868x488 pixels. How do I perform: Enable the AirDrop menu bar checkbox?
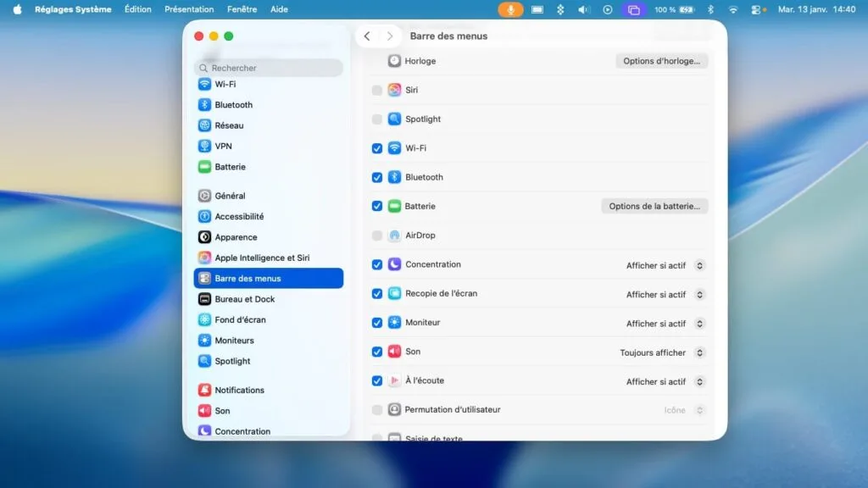[x=377, y=236]
